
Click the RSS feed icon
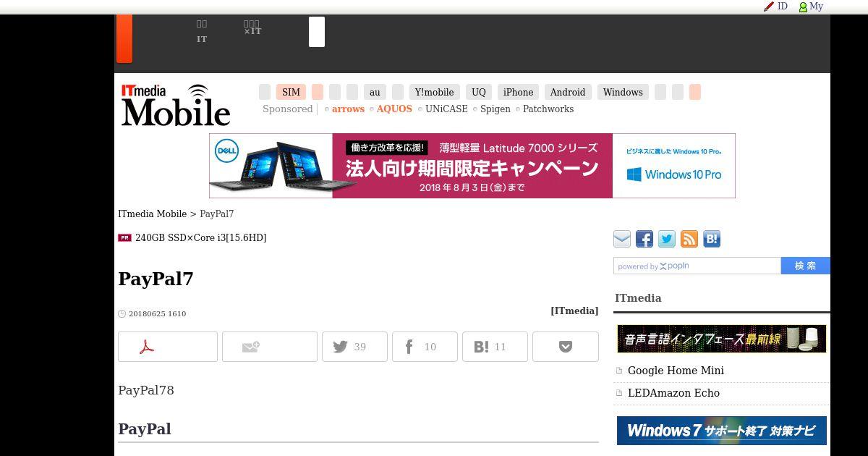click(689, 239)
